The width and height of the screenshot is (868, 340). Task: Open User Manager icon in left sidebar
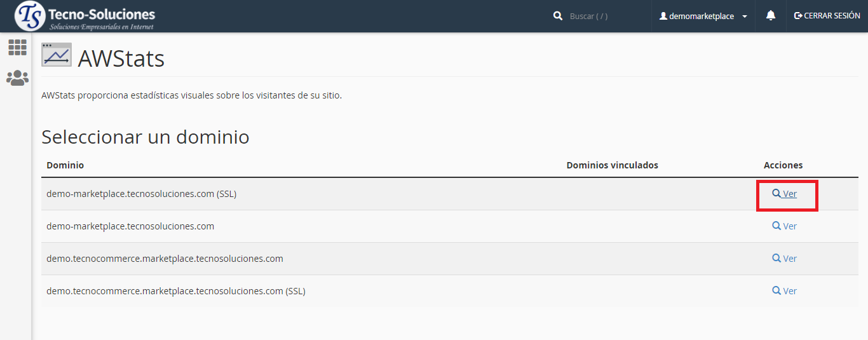(x=17, y=78)
